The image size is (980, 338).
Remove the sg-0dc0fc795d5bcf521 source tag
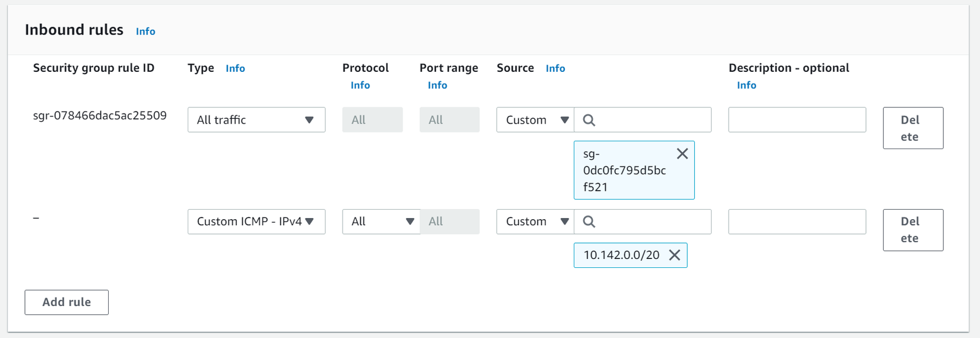click(682, 154)
